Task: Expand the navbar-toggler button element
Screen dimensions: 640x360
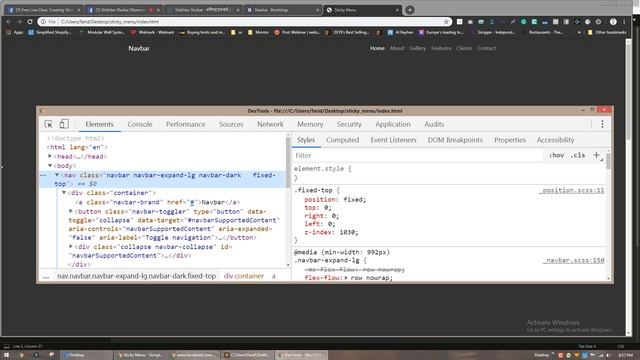Action: (x=71, y=211)
